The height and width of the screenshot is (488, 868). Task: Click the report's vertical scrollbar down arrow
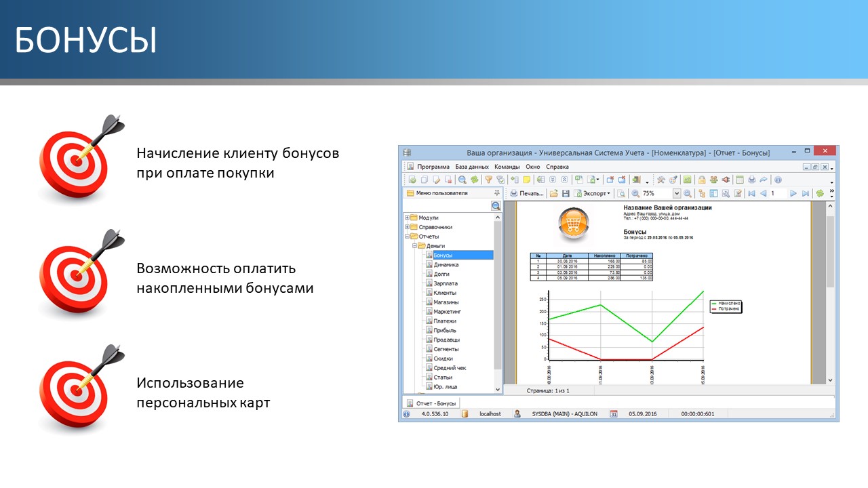(830, 381)
